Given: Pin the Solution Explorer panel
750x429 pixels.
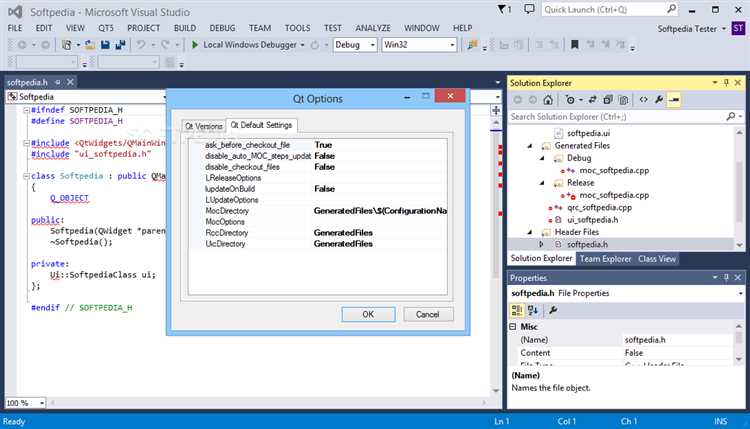Looking at the screenshot, I should tap(726, 83).
